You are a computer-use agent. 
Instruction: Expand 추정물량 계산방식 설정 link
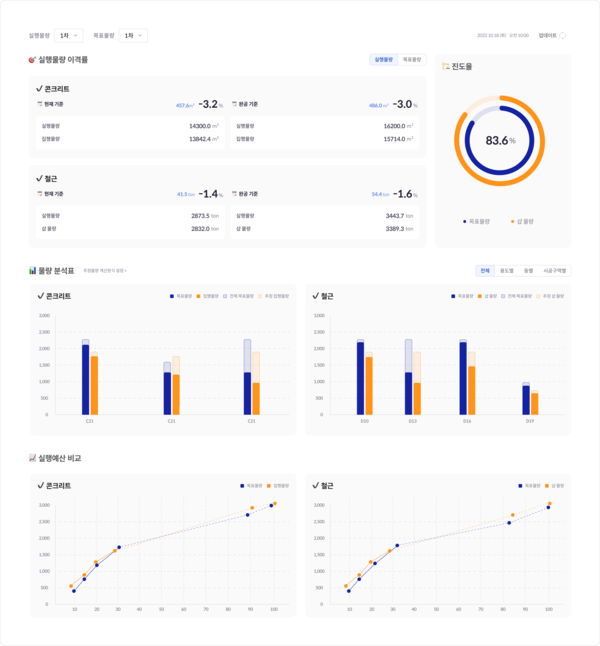point(104,271)
